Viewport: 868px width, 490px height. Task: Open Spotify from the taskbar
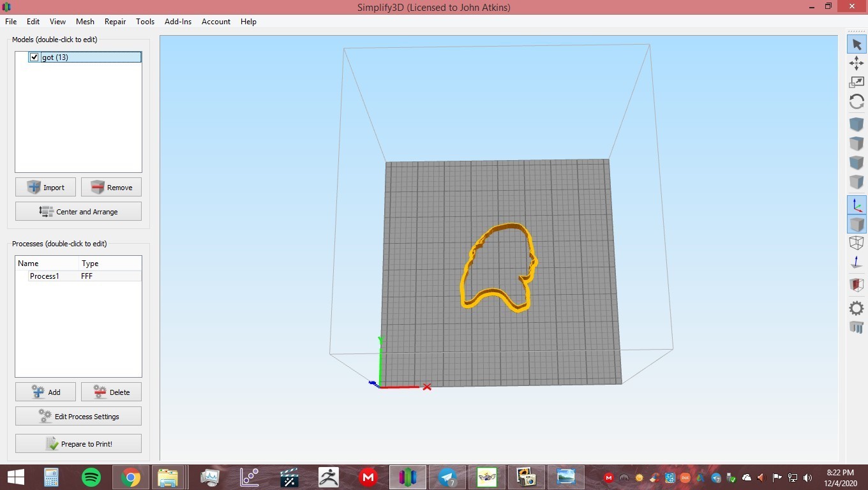coord(91,477)
